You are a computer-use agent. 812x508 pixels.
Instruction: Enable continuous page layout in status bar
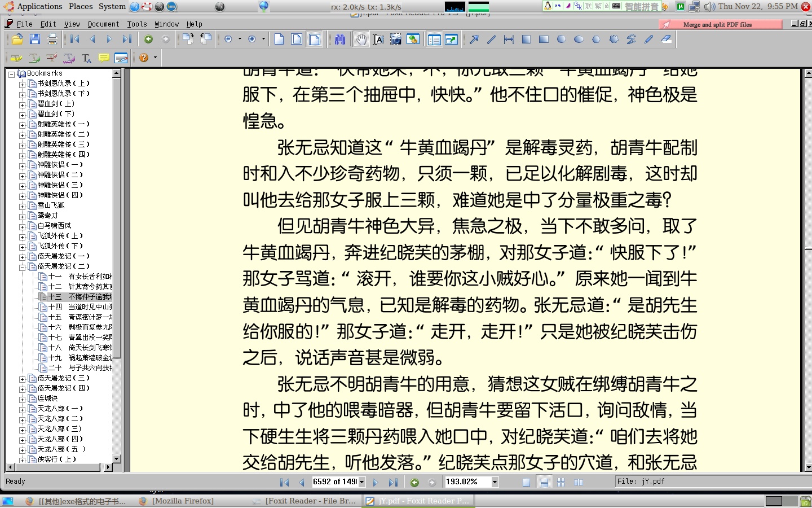tap(544, 482)
